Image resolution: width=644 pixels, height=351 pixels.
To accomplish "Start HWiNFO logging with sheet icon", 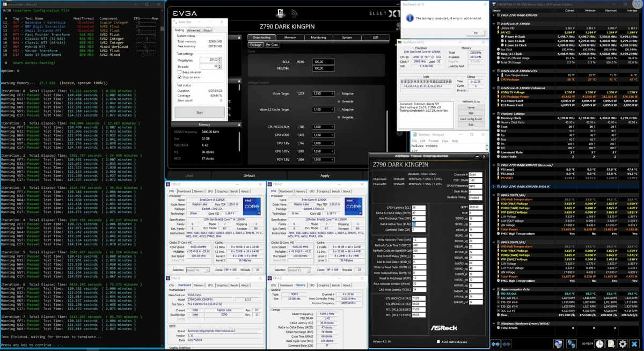I will pyautogui.click(x=611, y=344).
